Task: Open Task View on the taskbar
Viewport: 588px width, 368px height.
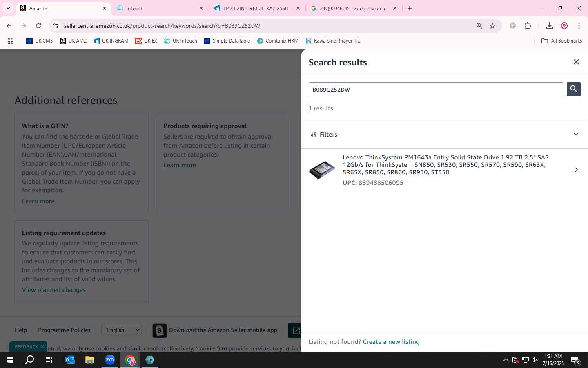Action: click(x=49, y=360)
